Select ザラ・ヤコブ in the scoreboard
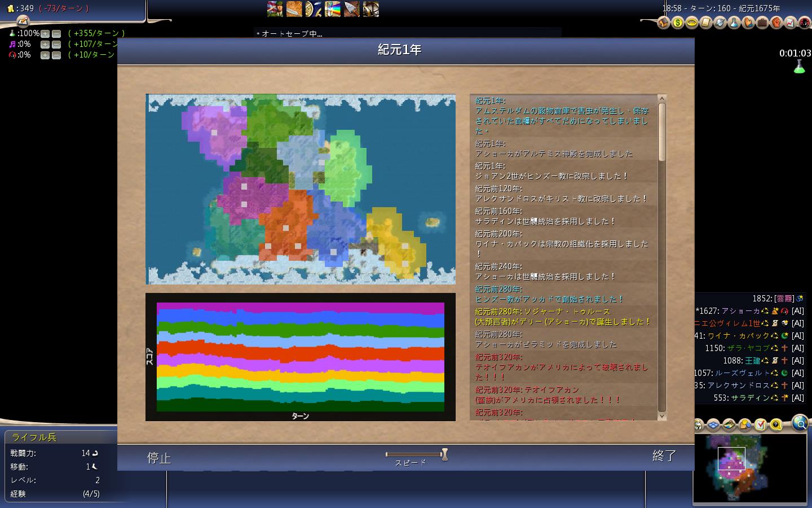The height and width of the screenshot is (508, 812). pos(748,348)
